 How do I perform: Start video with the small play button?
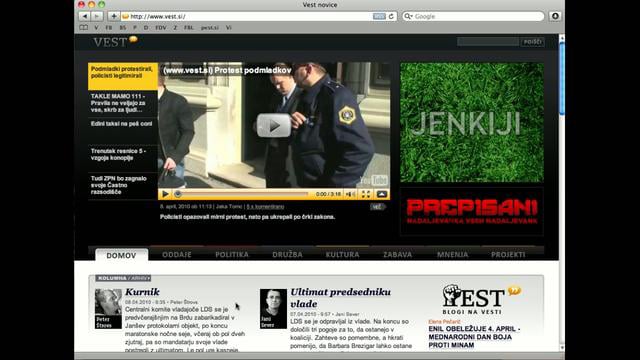click(x=165, y=194)
